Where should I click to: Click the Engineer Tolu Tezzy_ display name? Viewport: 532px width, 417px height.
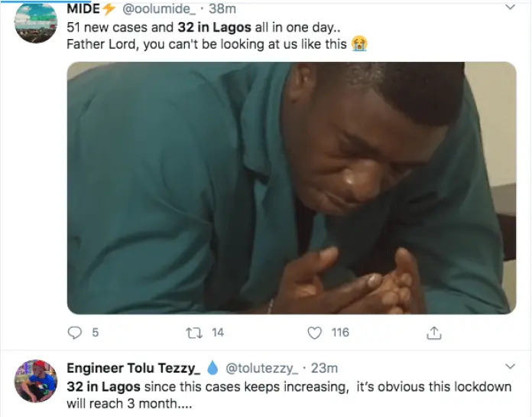click(134, 368)
